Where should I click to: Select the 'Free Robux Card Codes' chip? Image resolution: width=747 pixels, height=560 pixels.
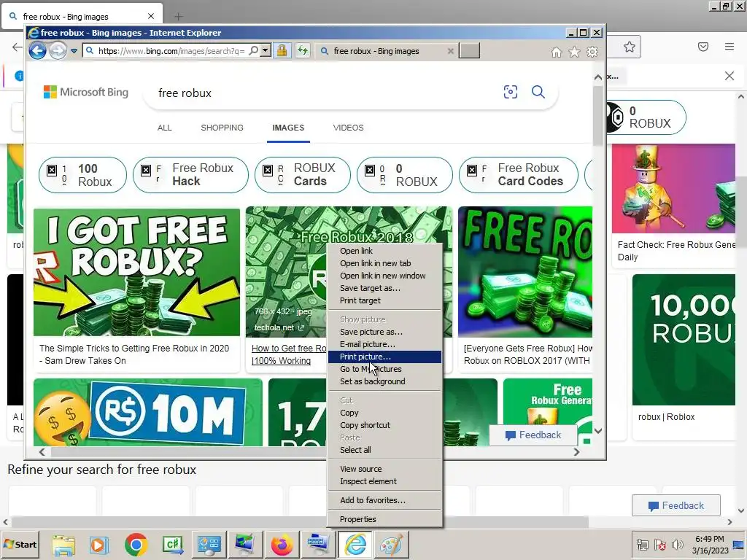point(519,175)
